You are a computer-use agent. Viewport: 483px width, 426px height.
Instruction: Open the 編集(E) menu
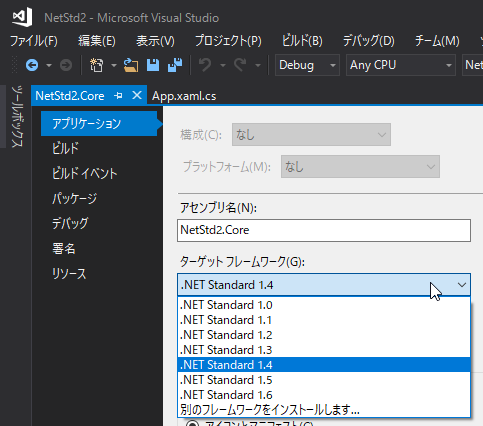click(97, 41)
